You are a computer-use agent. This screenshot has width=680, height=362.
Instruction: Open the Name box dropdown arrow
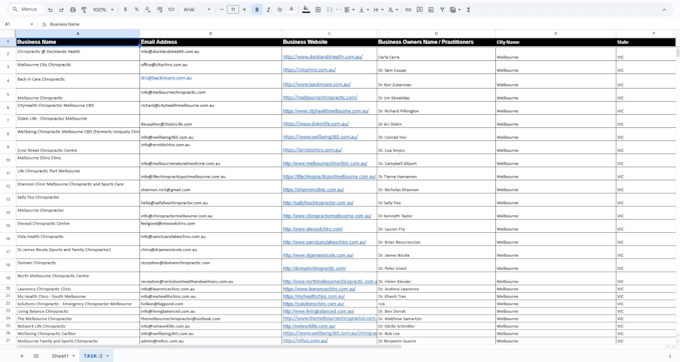click(x=32, y=24)
